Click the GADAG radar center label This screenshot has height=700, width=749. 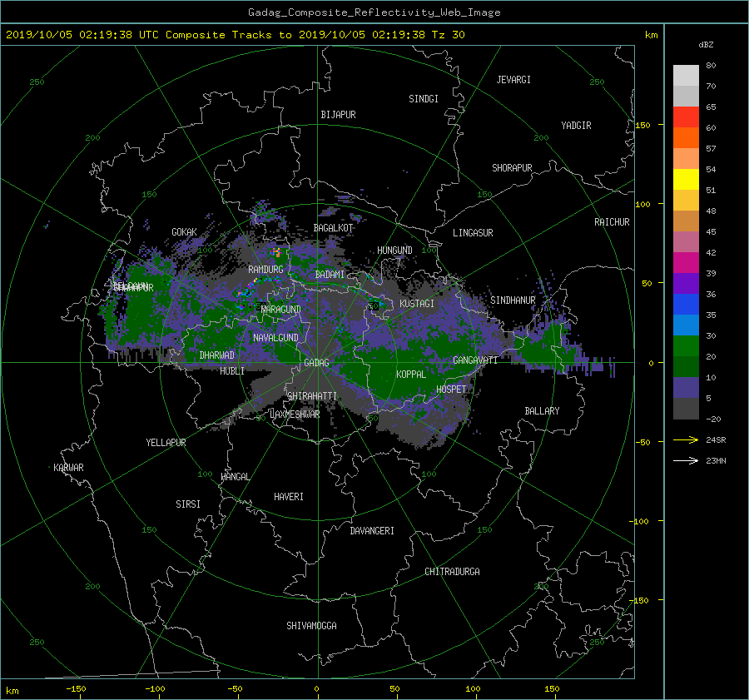click(317, 363)
